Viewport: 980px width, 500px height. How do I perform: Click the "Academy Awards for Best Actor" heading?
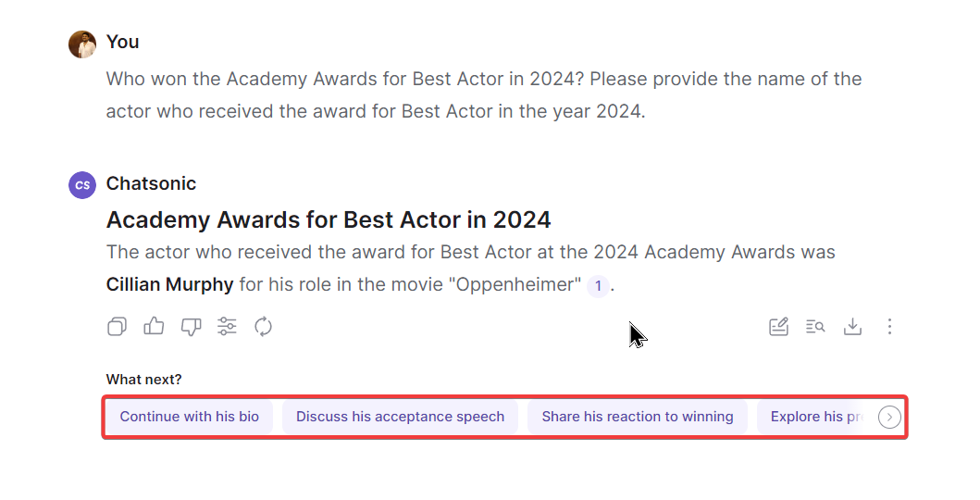tap(329, 219)
